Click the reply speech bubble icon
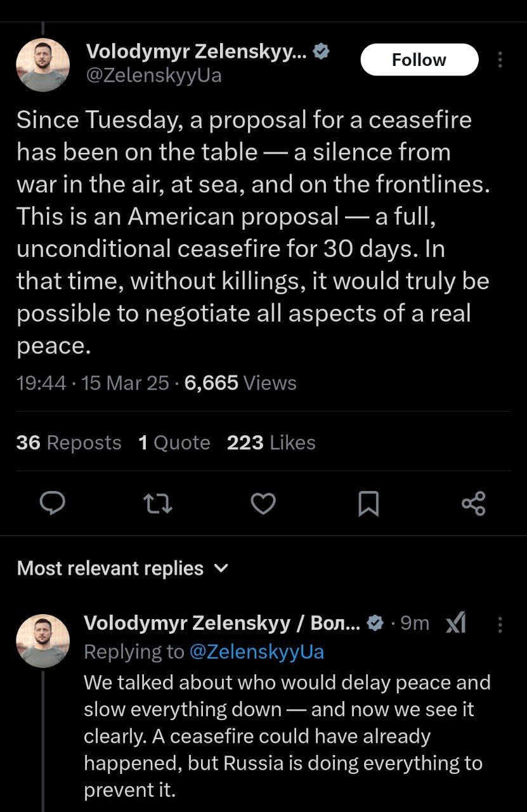The height and width of the screenshot is (812, 527). 53,504
